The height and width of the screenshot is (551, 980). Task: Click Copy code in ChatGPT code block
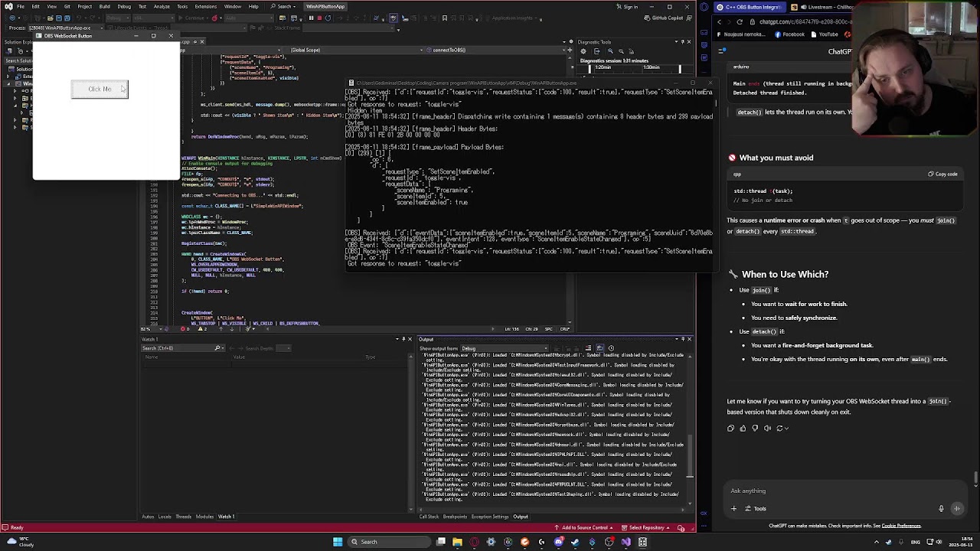tap(943, 174)
